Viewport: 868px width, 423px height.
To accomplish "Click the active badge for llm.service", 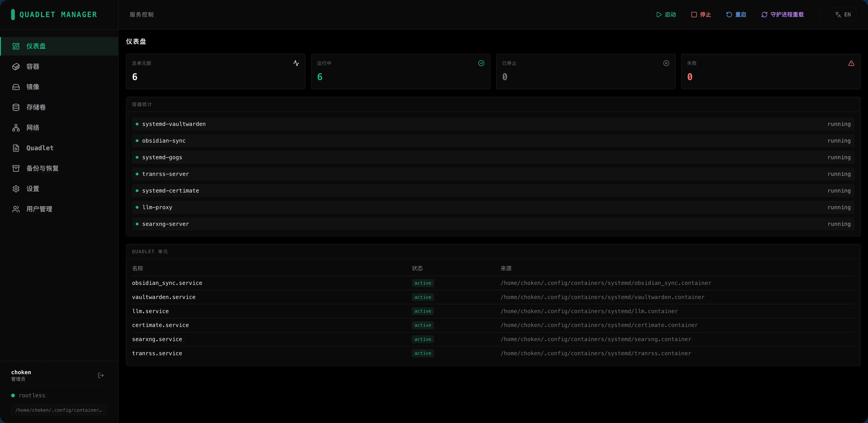I will 423,311.
